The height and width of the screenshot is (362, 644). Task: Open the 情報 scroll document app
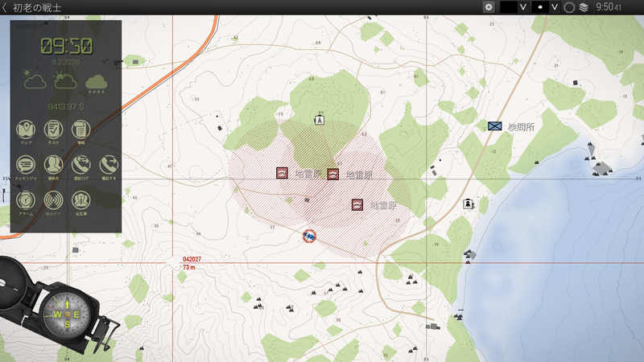point(81,130)
